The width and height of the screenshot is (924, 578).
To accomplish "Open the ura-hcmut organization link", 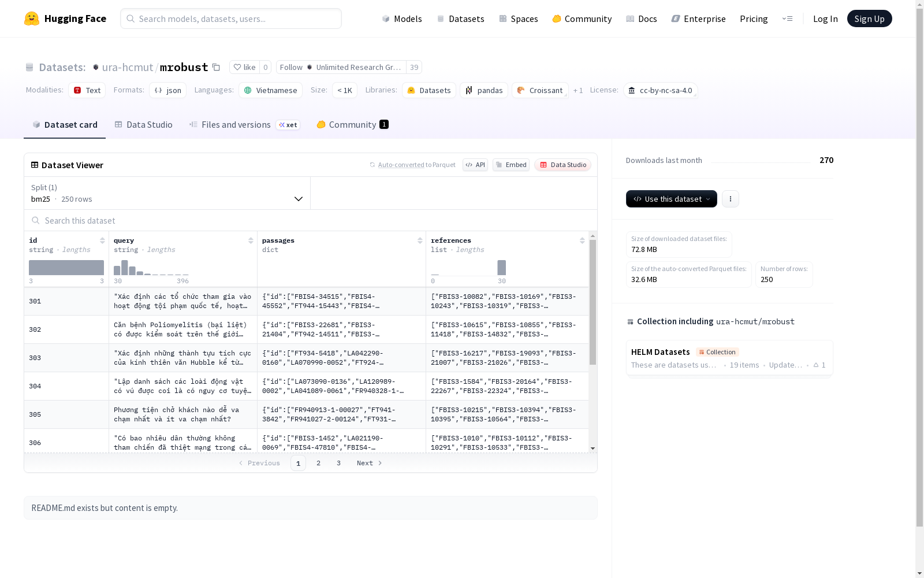I will [x=128, y=67].
